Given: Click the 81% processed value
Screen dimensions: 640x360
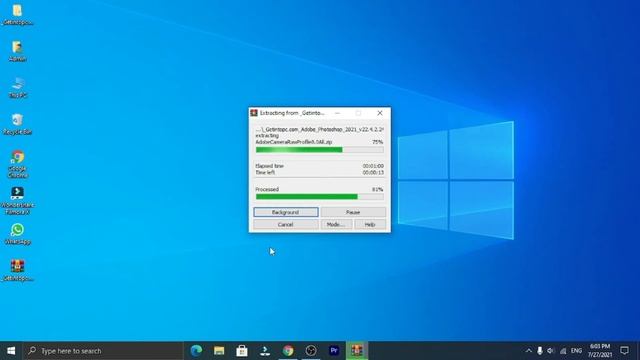Looking at the screenshot, I should [x=378, y=190].
